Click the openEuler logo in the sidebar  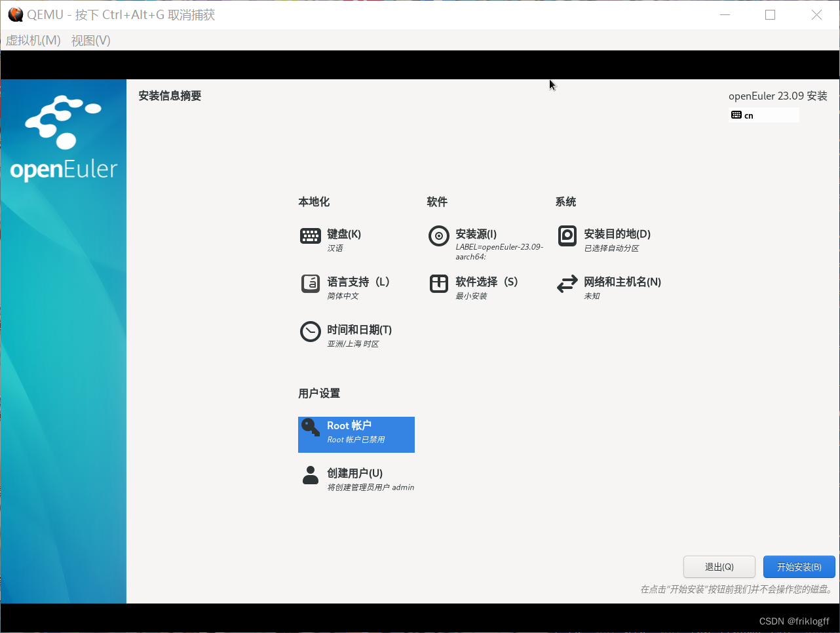[x=64, y=138]
